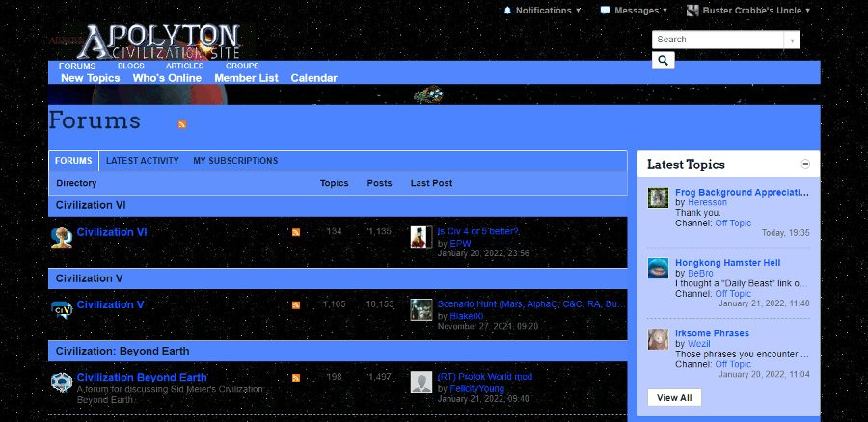Switch to the LATEST ACTIVITY tab
868x422 pixels.
[x=143, y=161]
